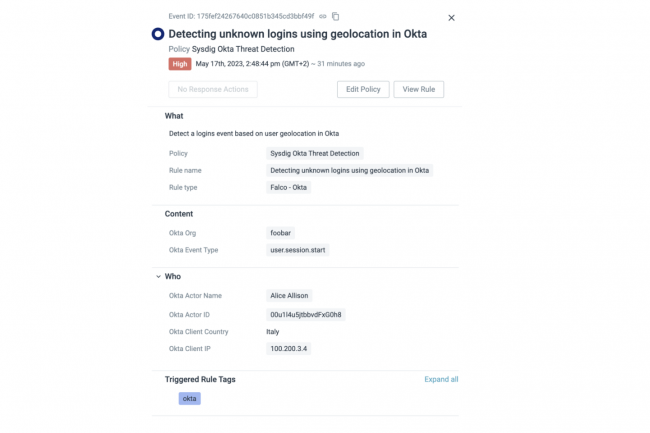Click the Okta Actor ID value

(x=306, y=314)
